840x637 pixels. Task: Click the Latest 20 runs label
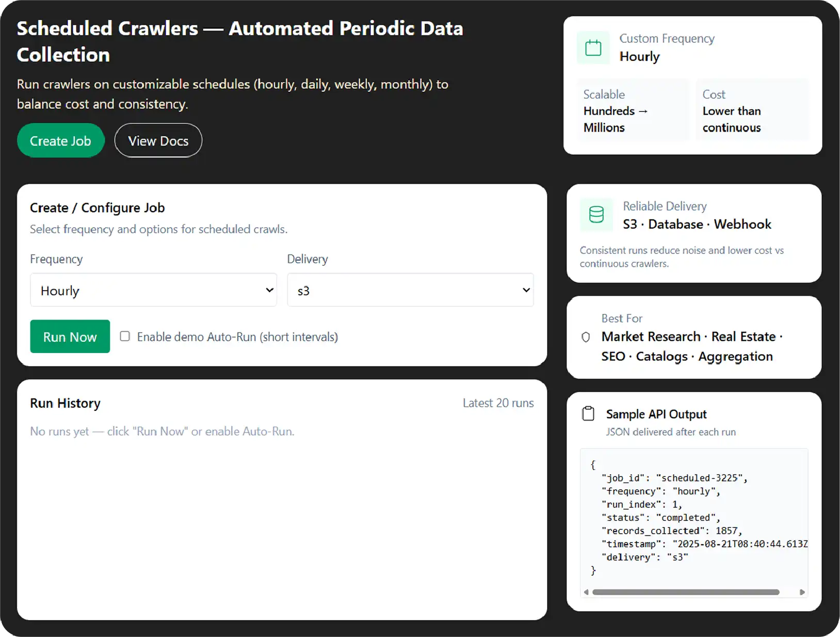coord(498,403)
